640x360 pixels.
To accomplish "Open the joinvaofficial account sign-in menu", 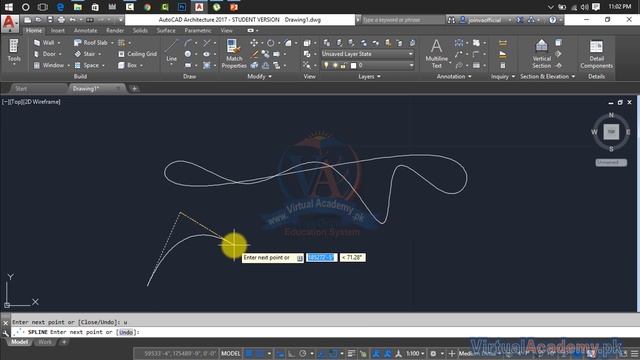I will (x=486, y=20).
